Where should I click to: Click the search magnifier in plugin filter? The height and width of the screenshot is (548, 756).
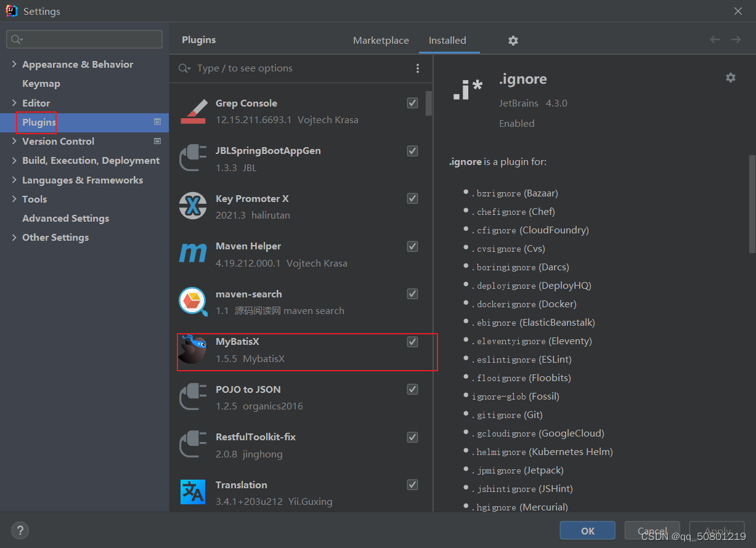pyautogui.click(x=184, y=68)
